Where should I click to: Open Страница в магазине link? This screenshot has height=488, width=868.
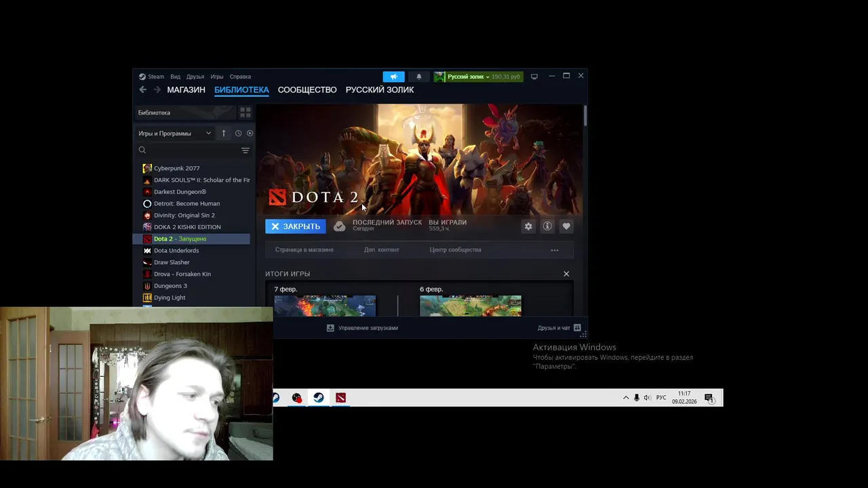(x=304, y=249)
